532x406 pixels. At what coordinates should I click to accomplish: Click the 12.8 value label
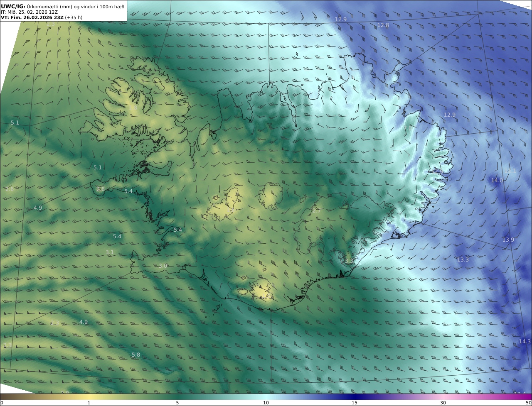tap(383, 25)
